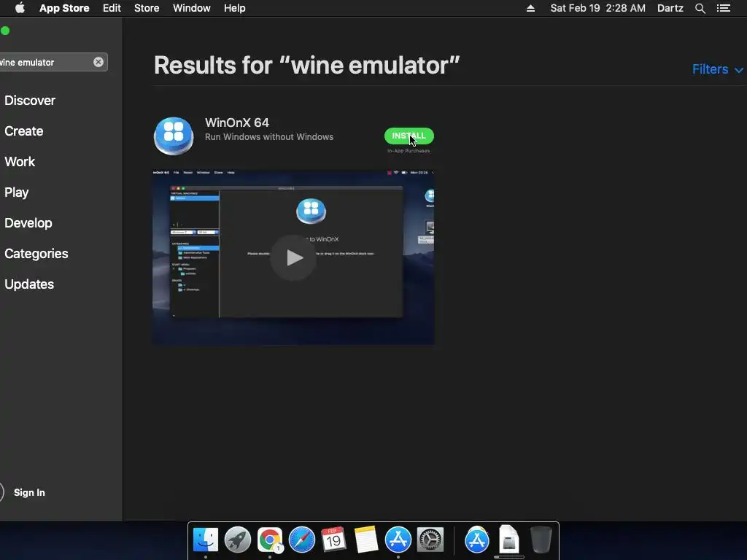Viewport: 747px width, 560px height.
Task: Open the Store menu
Action: pos(147,8)
